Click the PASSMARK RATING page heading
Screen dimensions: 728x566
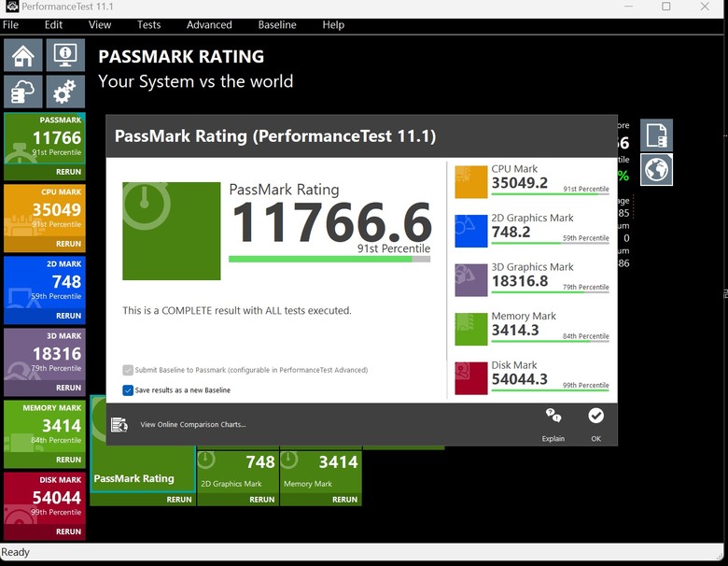tap(181, 57)
